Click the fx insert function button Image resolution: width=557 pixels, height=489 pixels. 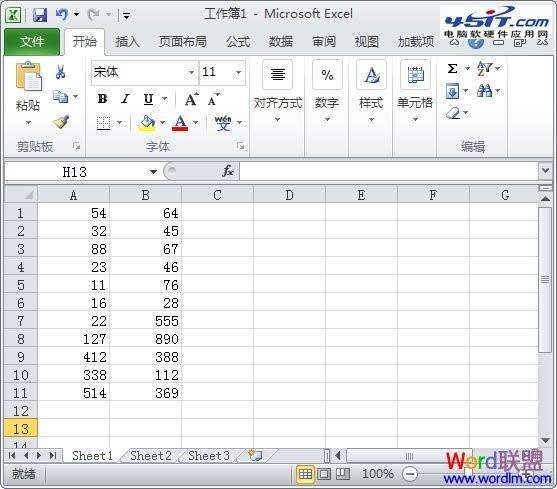click(227, 171)
